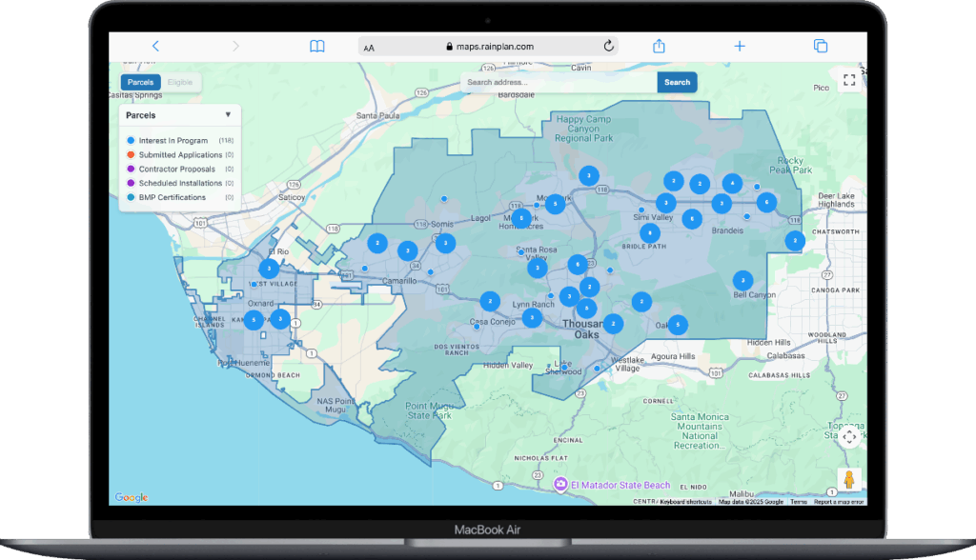Collapse the Parcels legend panel arrow
This screenshot has height=560, width=976.
click(x=228, y=115)
